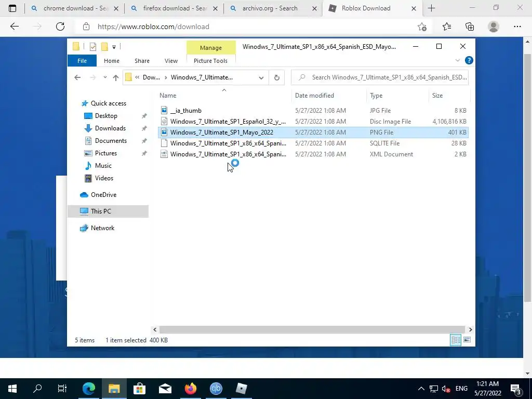Switch to large thumbnails view icon

(x=467, y=340)
